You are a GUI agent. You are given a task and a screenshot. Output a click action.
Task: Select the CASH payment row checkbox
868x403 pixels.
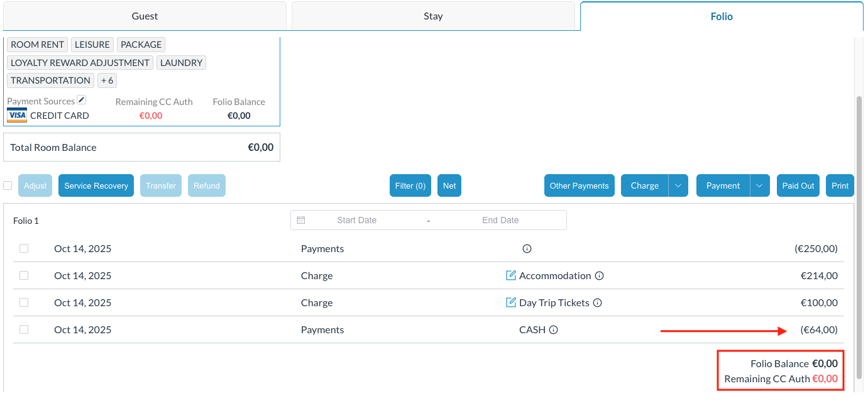24,329
